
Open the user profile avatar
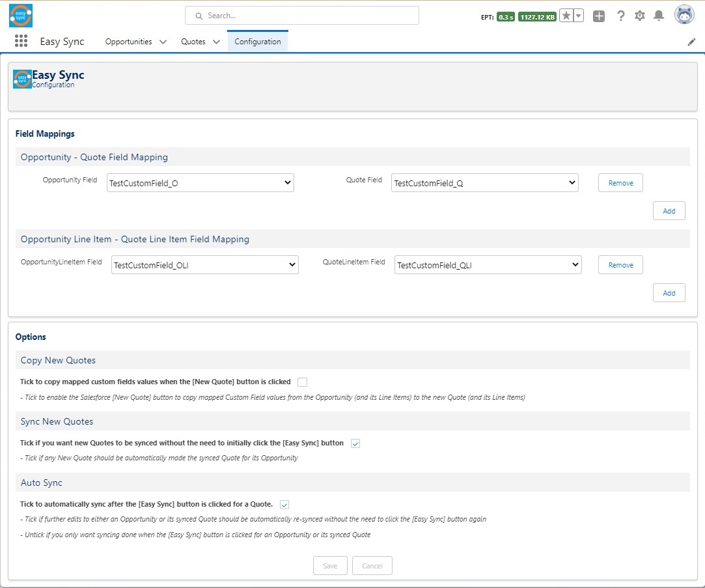tap(684, 15)
